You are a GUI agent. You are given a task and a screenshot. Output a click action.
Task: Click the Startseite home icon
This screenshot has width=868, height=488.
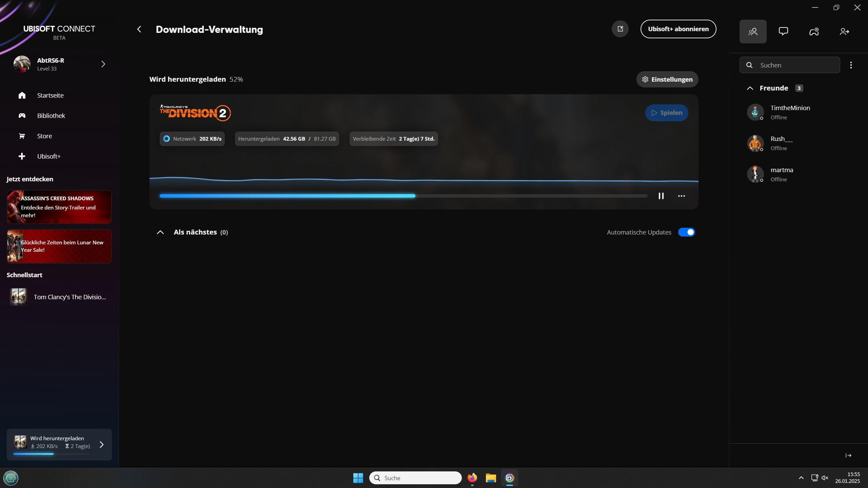[22, 95]
